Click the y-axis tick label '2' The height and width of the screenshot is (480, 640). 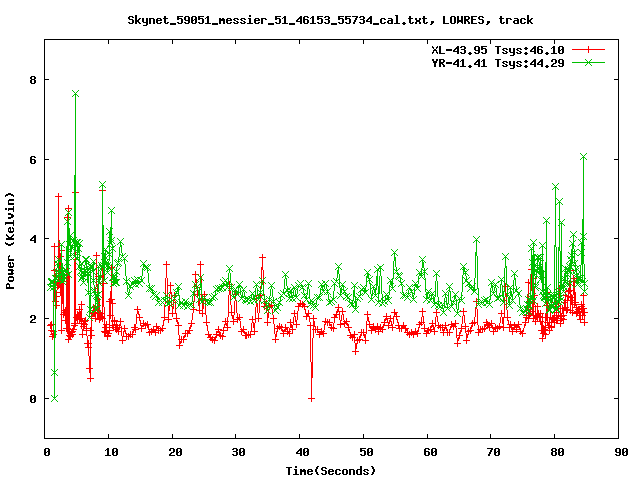point(33,319)
